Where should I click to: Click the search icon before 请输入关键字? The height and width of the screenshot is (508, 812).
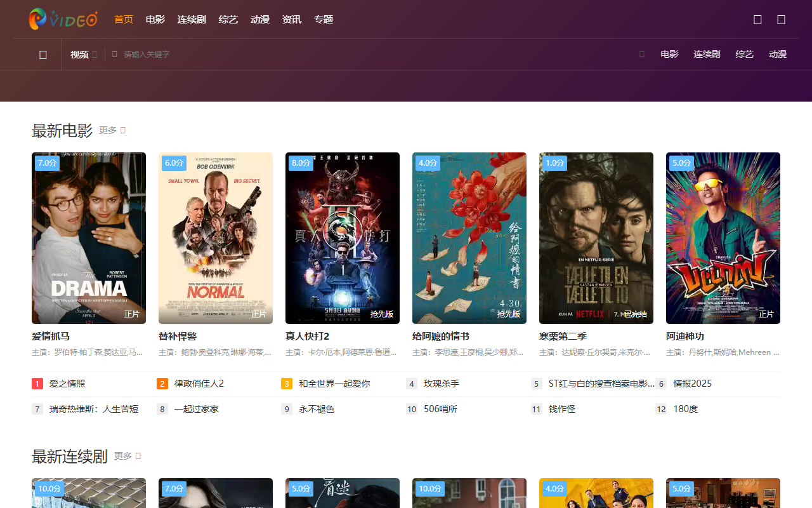click(115, 55)
